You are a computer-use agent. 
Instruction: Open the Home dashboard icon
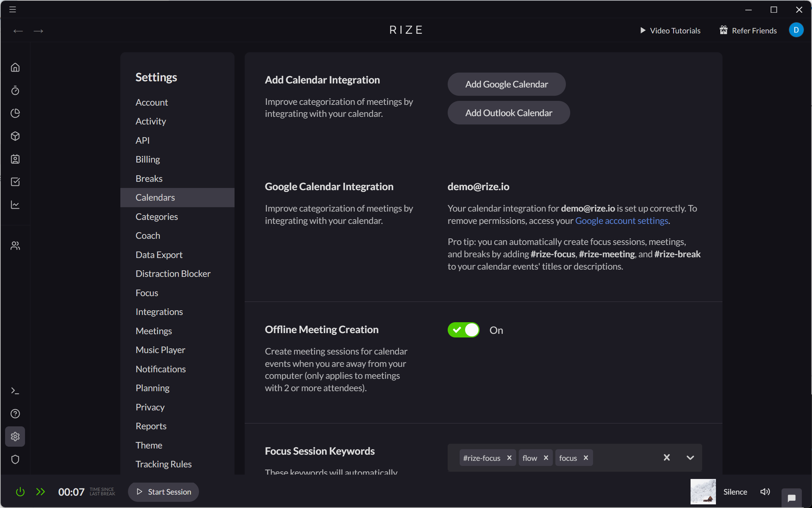(15, 67)
